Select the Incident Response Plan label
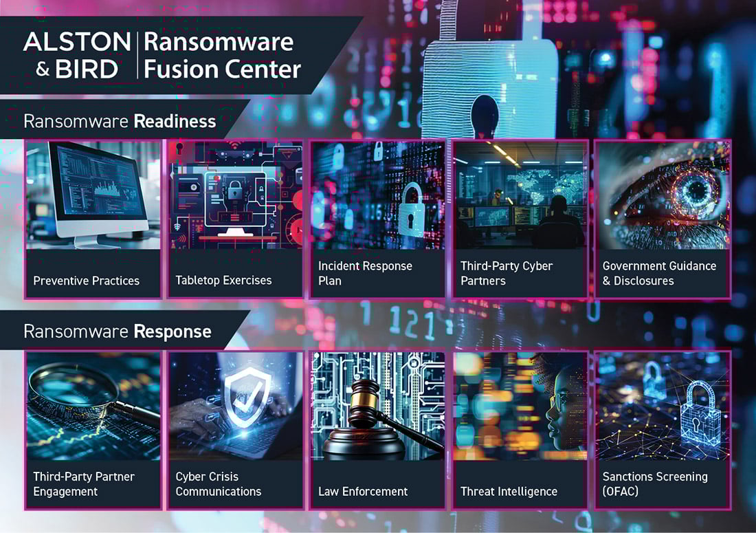Viewport: 756px width, 533px height. [x=365, y=273]
